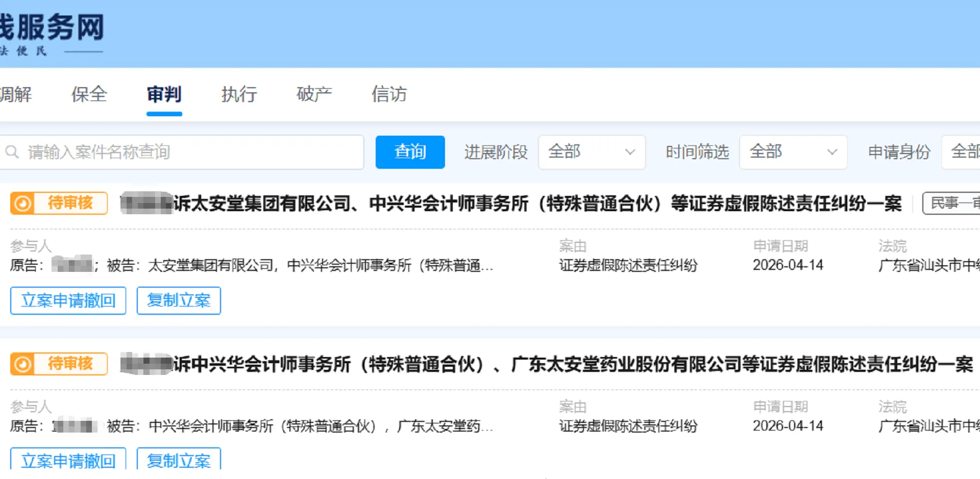Click the 查询 button

410,152
